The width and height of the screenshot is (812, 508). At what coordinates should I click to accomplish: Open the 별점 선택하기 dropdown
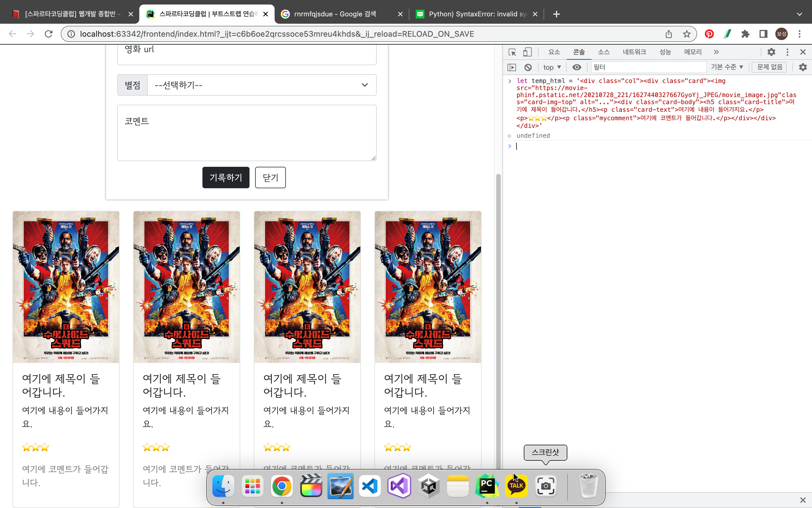262,85
